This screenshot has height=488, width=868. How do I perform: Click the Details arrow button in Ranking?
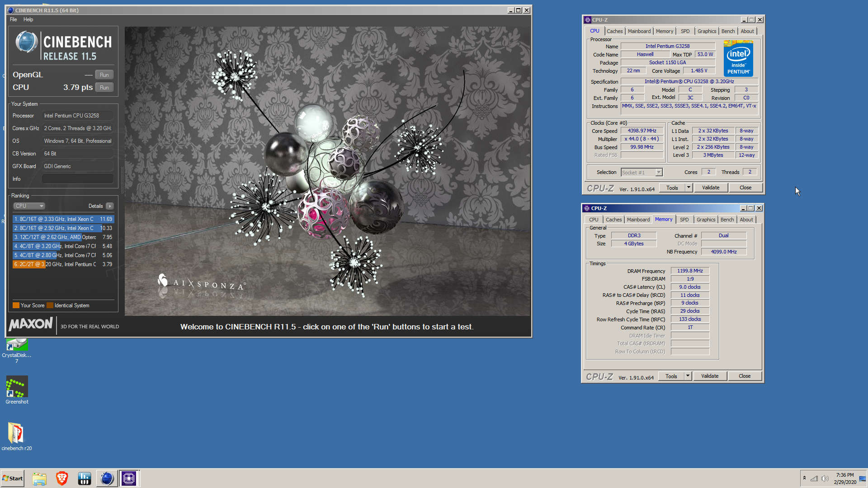(109, 206)
